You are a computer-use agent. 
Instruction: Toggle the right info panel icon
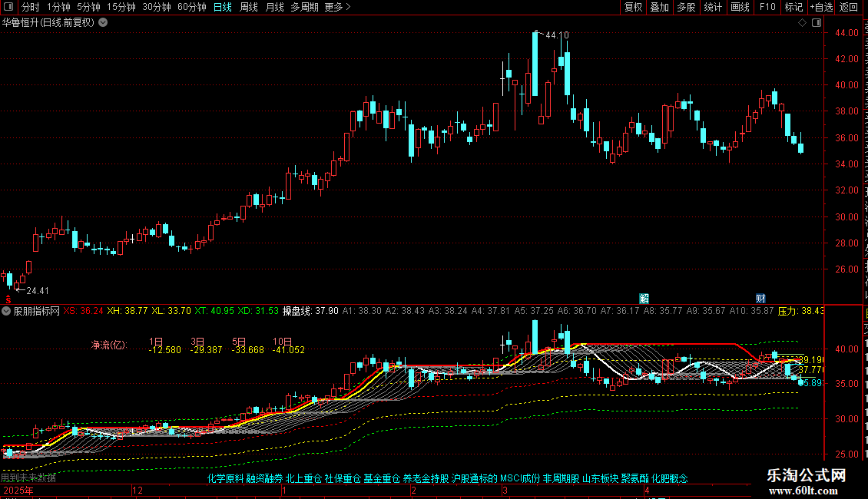[817, 23]
